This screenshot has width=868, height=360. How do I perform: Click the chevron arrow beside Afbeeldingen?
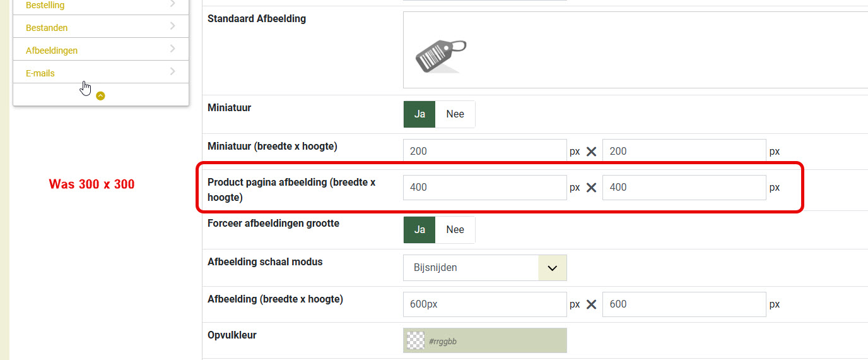coord(172,49)
